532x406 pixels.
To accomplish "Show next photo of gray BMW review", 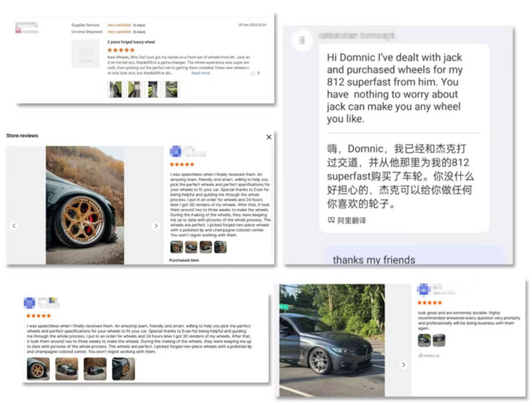I will 403,364.
